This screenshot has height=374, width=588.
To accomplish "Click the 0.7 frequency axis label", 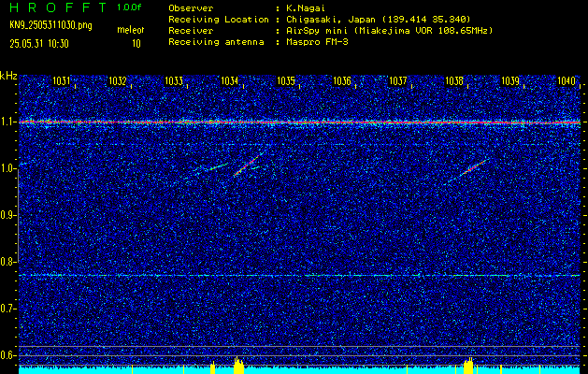I will click(x=7, y=309).
